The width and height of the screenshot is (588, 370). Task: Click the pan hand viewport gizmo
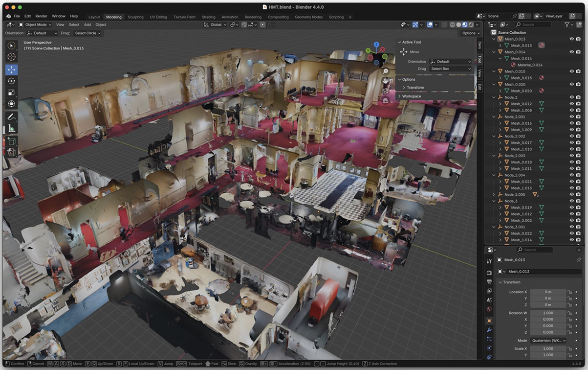point(386,81)
